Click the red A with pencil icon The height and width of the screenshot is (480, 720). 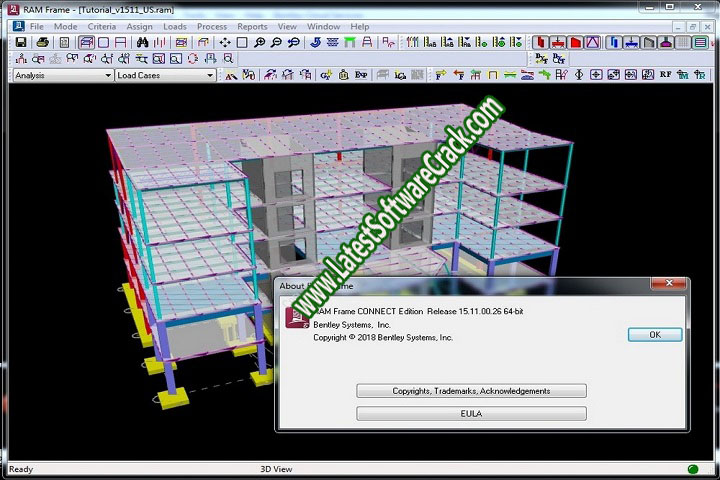pos(231,74)
